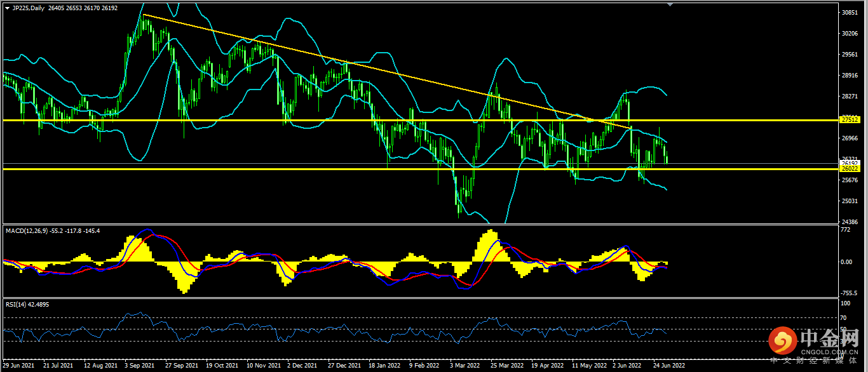Click the MACD scale value 0.00
Screen dimensions: 868x372
(847, 262)
